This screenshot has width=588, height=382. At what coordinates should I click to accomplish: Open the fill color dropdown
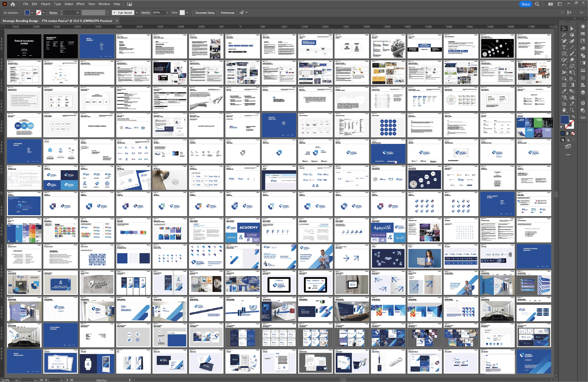tap(32, 13)
